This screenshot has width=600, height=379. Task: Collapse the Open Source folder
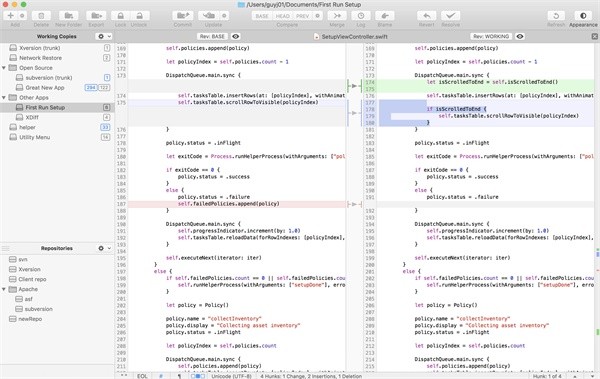coord(4,68)
